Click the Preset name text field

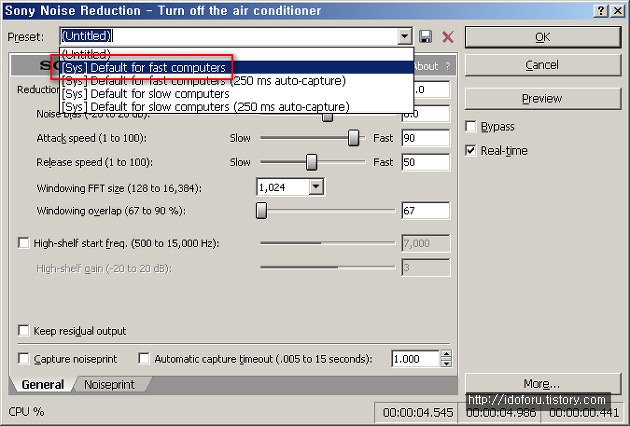tap(229, 37)
